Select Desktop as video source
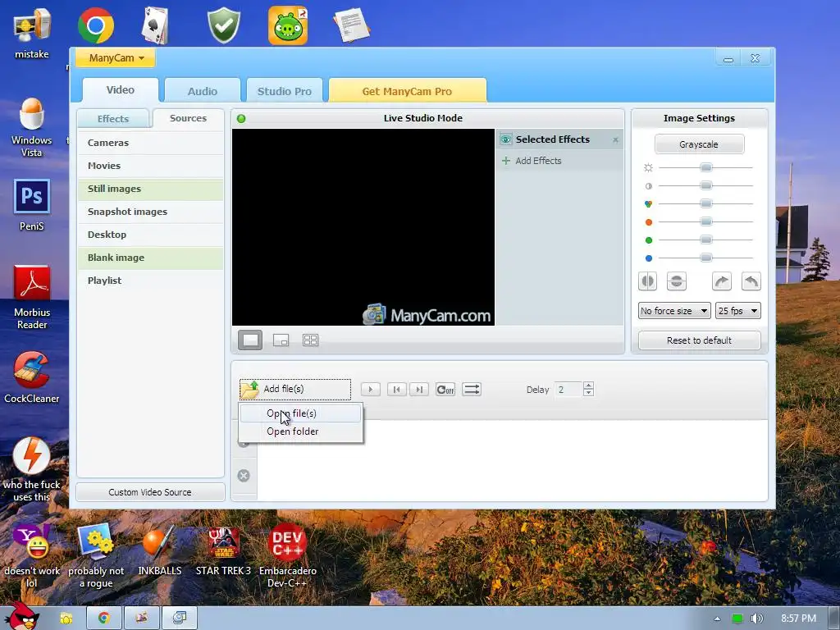 [x=151, y=235]
